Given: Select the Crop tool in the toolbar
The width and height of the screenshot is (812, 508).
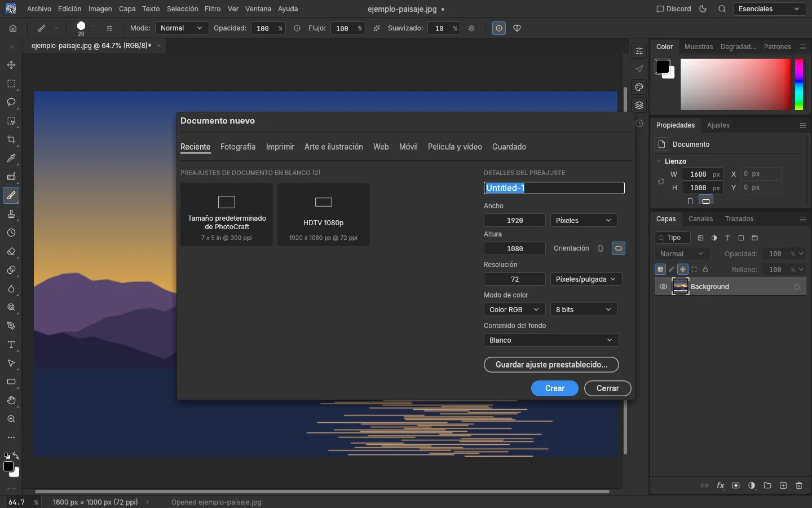Looking at the screenshot, I should (11, 139).
